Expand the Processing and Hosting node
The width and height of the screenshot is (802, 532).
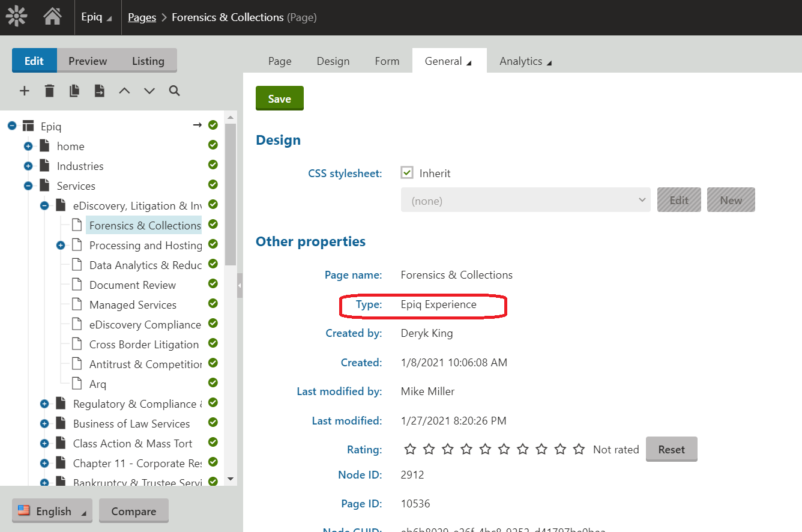point(61,246)
